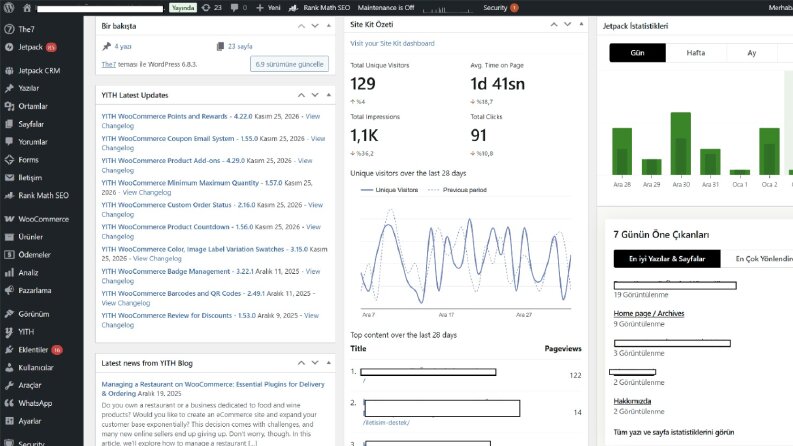The image size is (793, 446).
Task: Click Ortamlar media icon
Action: pyautogui.click(x=9, y=106)
